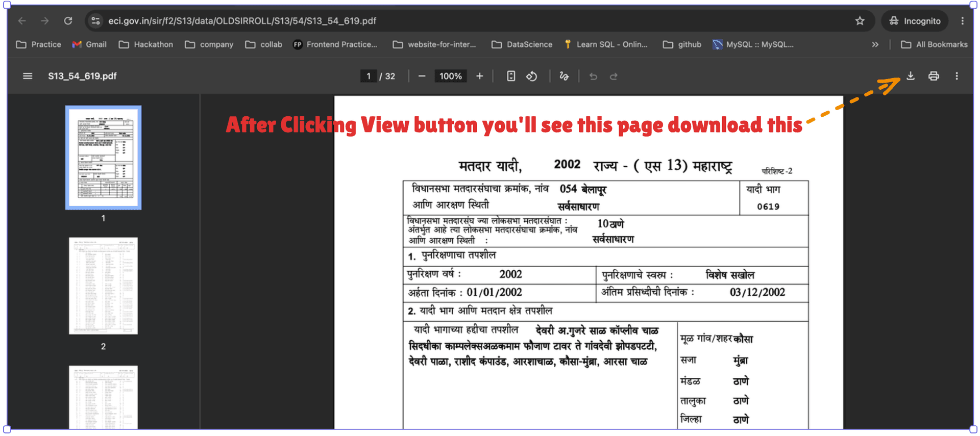Open PDF viewer more actions menu
980x436 pixels.
pyautogui.click(x=957, y=76)
